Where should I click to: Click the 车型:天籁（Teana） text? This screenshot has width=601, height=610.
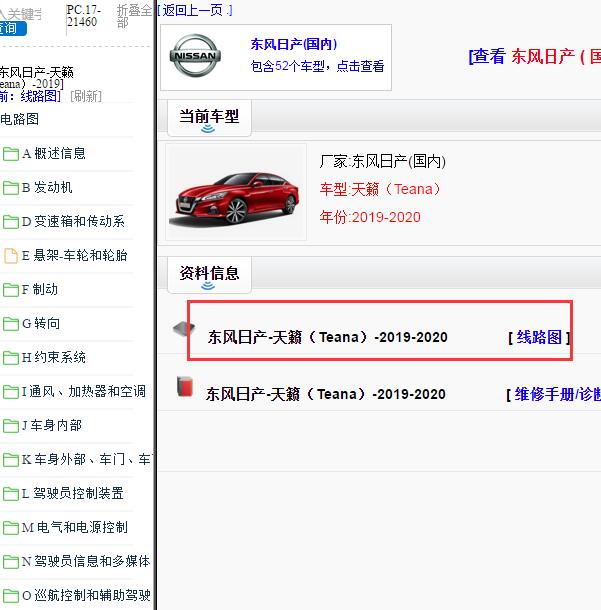click(380, 189)
